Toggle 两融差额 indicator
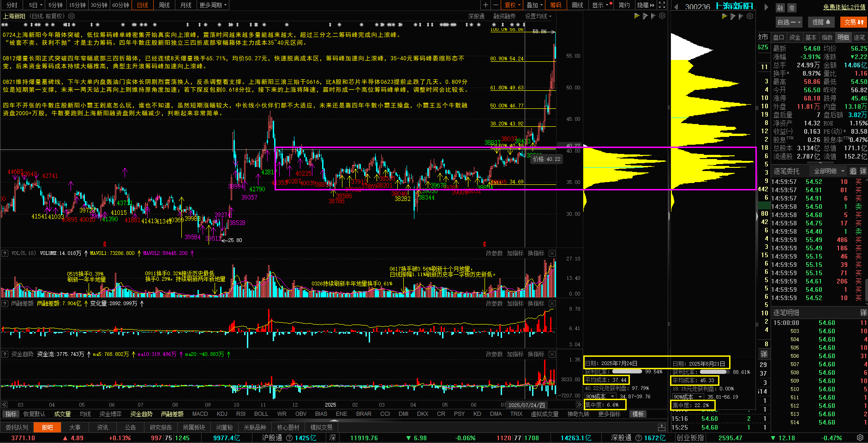 click(x=172, y=414)
